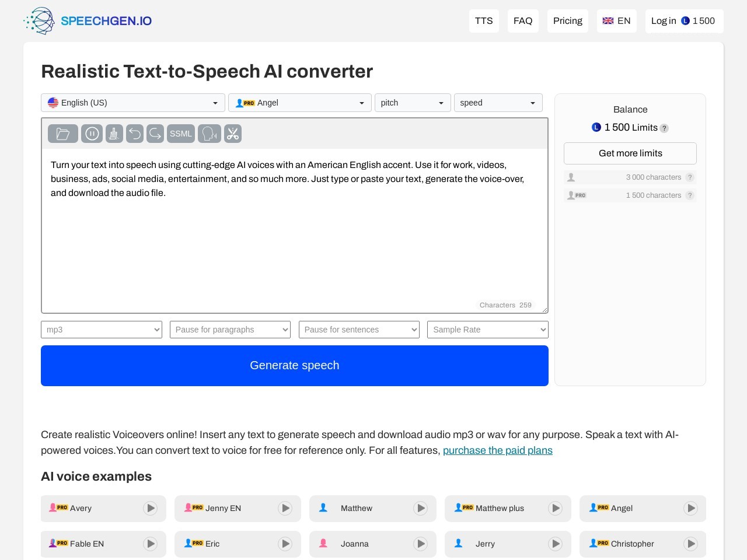Screen dimensions: 747x560
Task: Select the speaking head pronunciation icon
Action: click(x=209, y=134)
